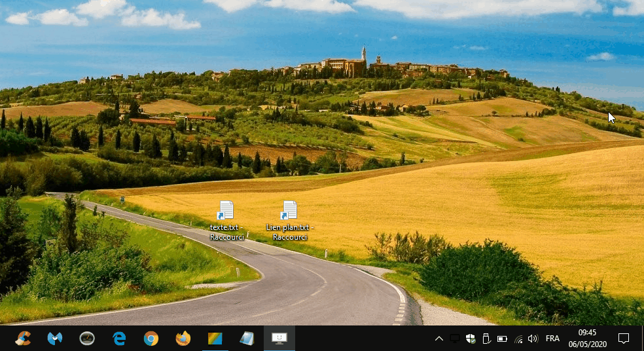This screenshot has height=351, width=644.
Task: Launch Firefox from the taskbar
Action: [183, 339]
